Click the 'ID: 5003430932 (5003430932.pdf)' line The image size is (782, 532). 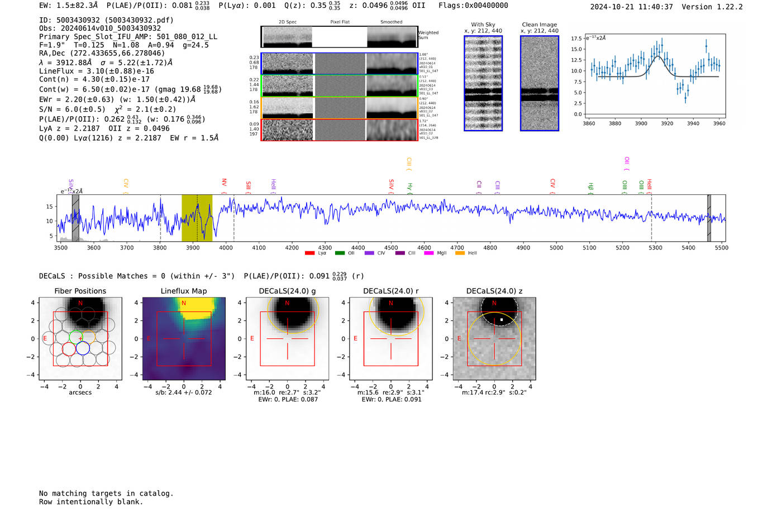tap(106, 20)
